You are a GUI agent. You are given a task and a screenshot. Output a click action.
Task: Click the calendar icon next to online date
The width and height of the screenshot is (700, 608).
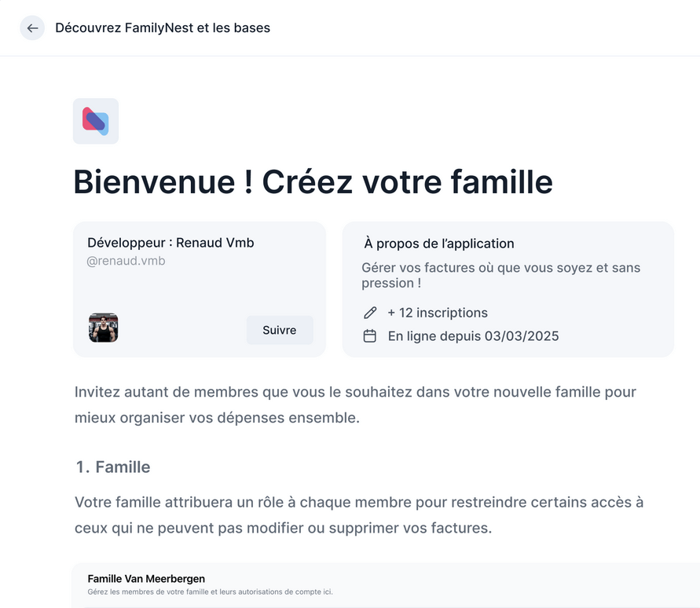[x=369, y=335]
